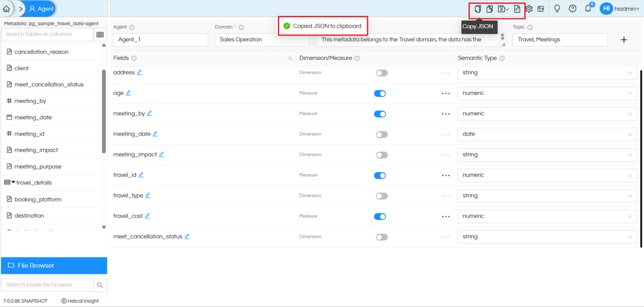The width and height of the screenshot is (644, 307).
Task: Click the sidebar tree vertical scrollbar thumb
Action: (104, 111)
